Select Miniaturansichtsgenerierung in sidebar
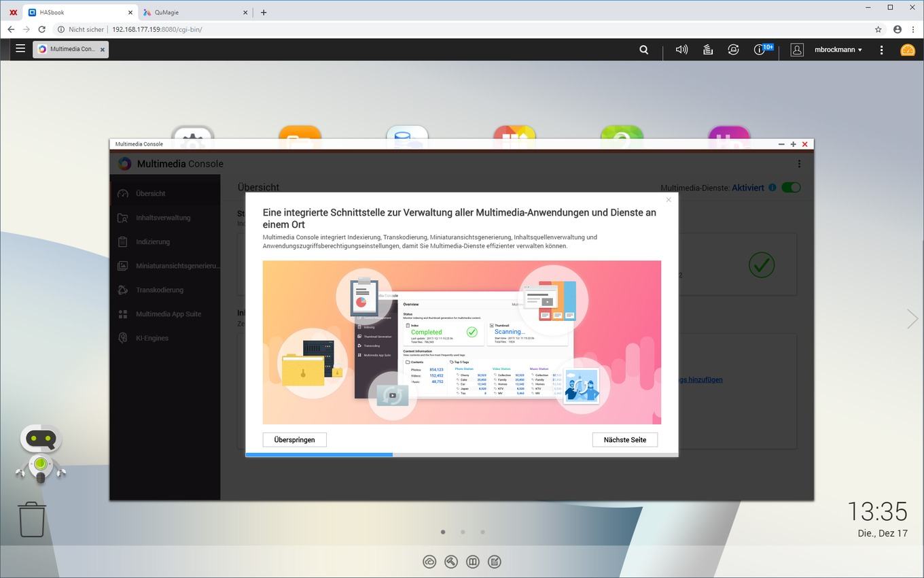 164,266
